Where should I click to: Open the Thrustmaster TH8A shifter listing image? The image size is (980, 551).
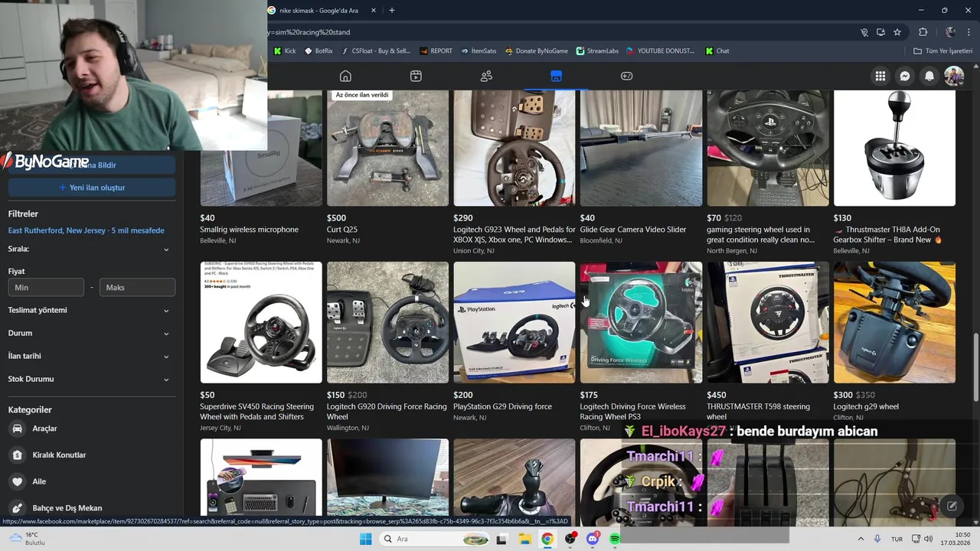pos(894,148)
